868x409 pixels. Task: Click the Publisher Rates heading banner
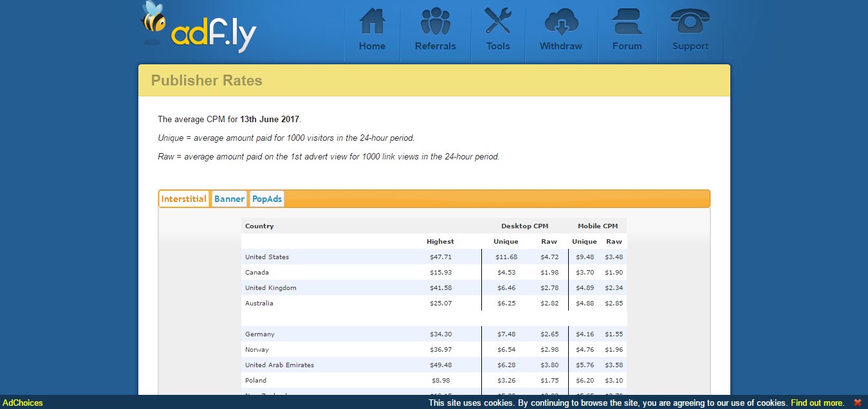click(206, 80)
